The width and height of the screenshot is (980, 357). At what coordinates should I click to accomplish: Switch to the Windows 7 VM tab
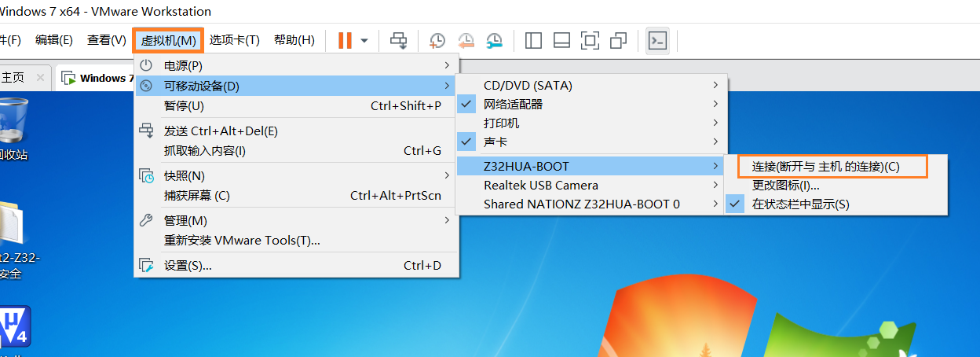pyautogui.click(x=97, y=78)
